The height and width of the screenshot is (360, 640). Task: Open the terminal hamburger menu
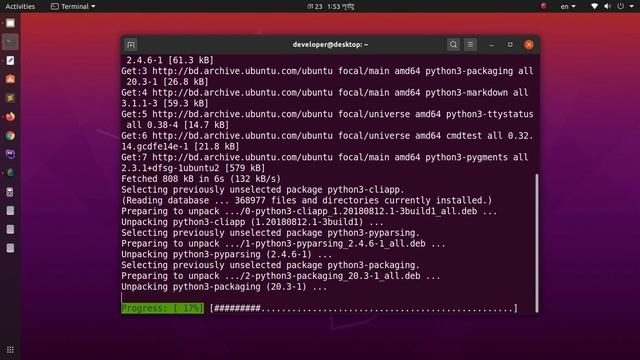470,44
